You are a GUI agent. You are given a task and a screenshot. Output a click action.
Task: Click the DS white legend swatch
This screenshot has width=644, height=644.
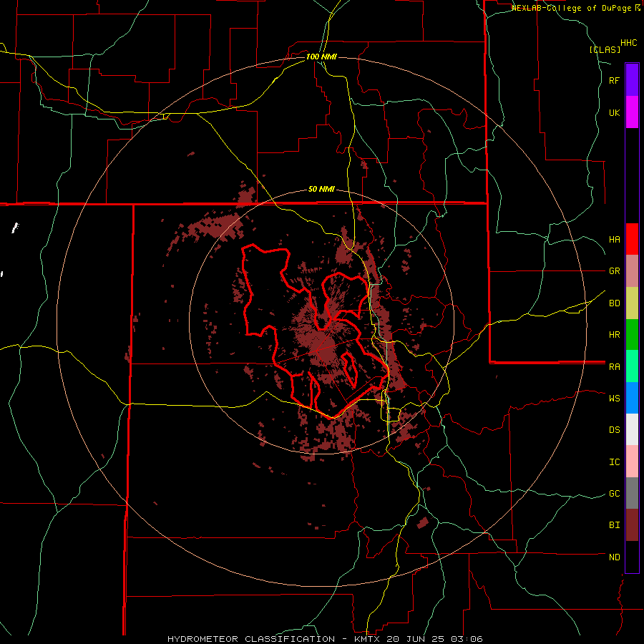click(632, 429)
